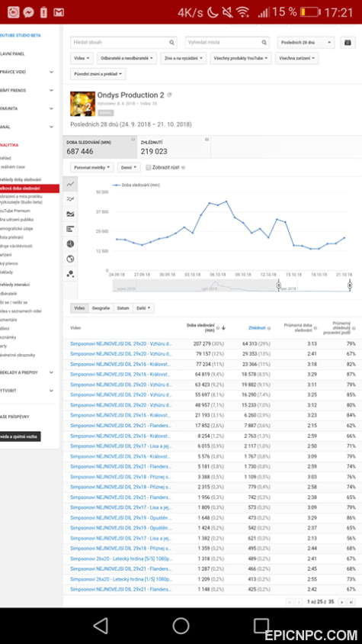Switch to bar chart view icon

click(x=70, y=229)
